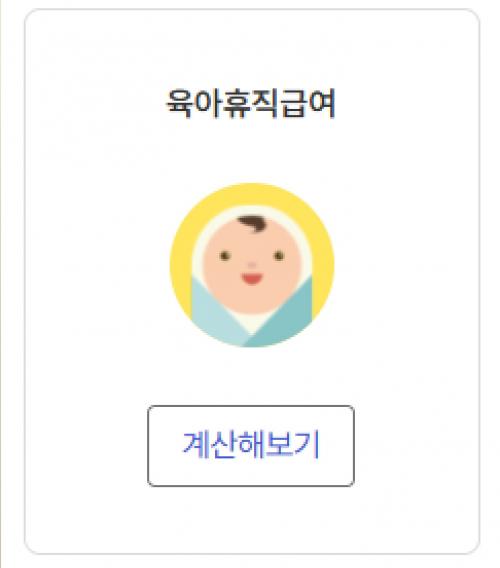Click the baby's small pink nose

pos(252,265)
